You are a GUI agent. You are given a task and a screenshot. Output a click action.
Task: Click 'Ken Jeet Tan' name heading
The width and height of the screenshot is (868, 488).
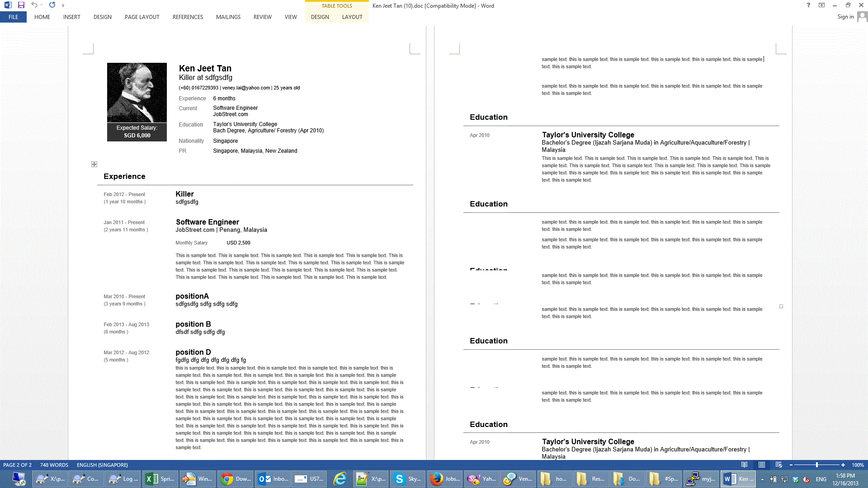[x=205, y=68]
